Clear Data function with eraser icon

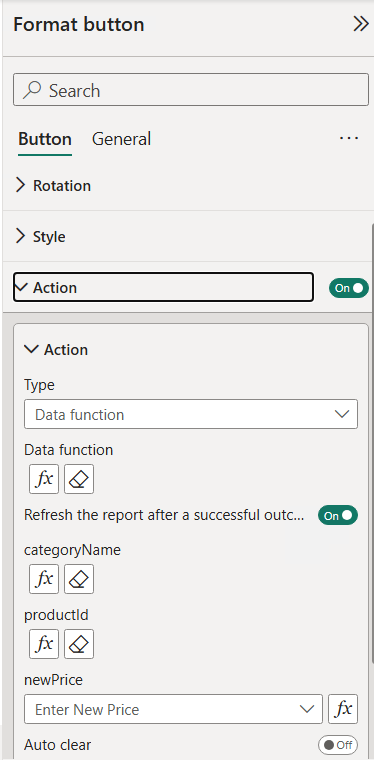point(79,479)
